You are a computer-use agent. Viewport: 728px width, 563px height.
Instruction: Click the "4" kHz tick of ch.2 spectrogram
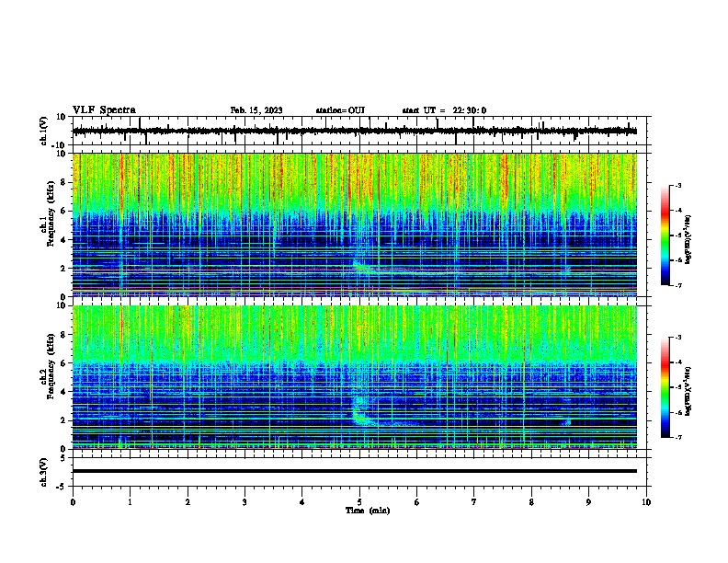click(x=63, y=392)
